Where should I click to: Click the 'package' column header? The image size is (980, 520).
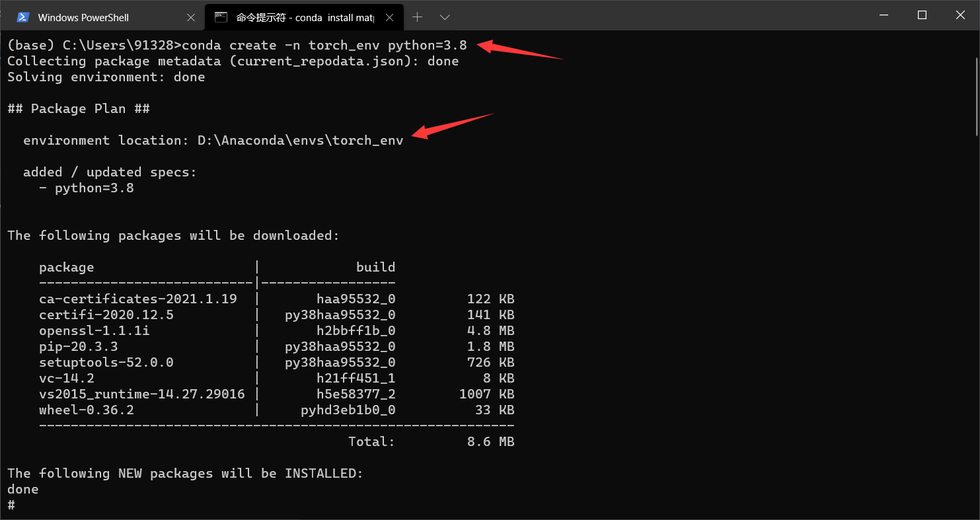[67, 268]
